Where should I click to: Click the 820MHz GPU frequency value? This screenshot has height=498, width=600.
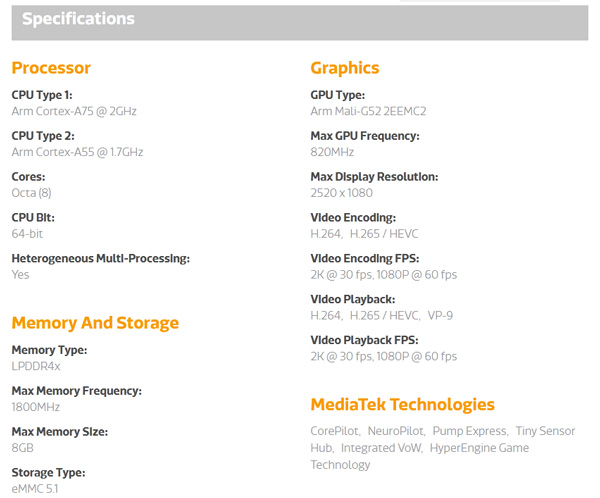coord(332,152)
